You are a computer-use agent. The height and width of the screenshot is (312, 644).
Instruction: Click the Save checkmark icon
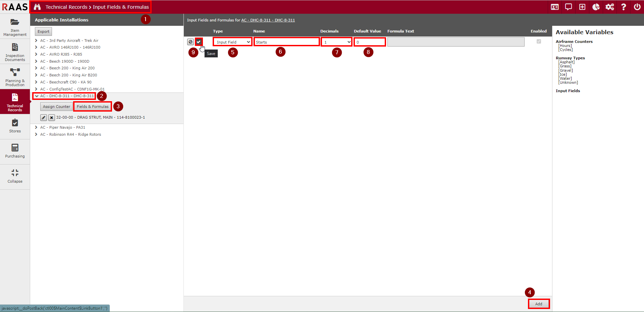[x=199, y=42]
